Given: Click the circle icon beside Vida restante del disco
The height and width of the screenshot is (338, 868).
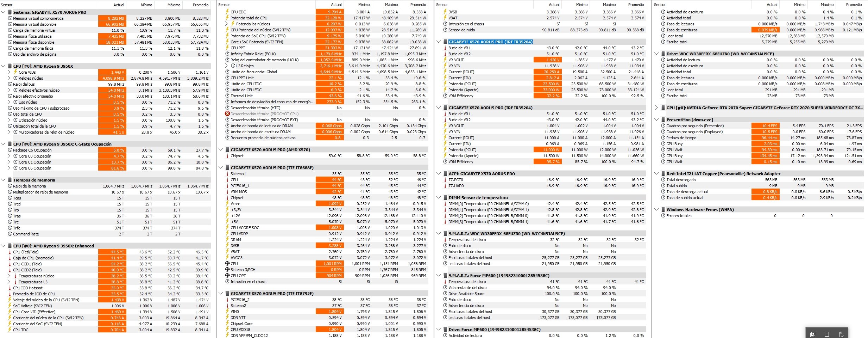Looking at the screenshot, I should [445, 288].
